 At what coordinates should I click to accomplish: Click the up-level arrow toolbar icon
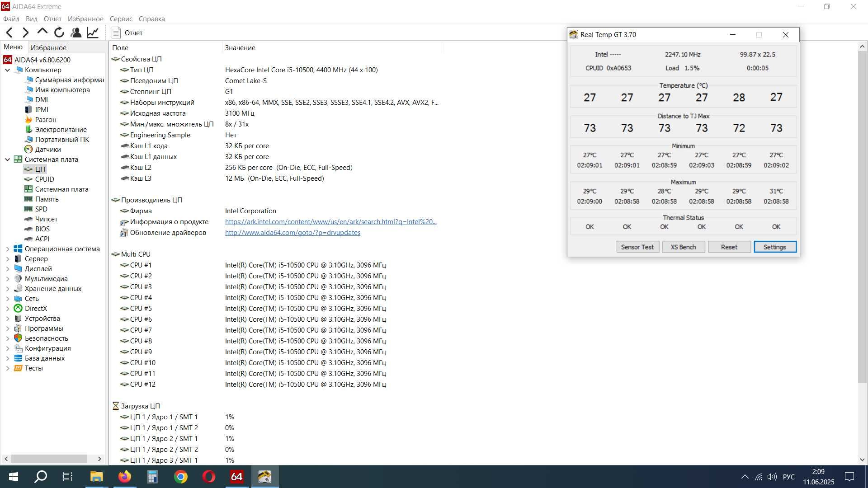[x=42, y=32]
